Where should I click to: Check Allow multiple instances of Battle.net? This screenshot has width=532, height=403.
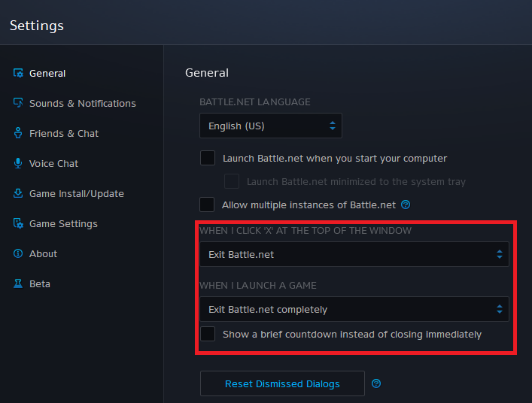pyautogui.click(x=207, y=205)
